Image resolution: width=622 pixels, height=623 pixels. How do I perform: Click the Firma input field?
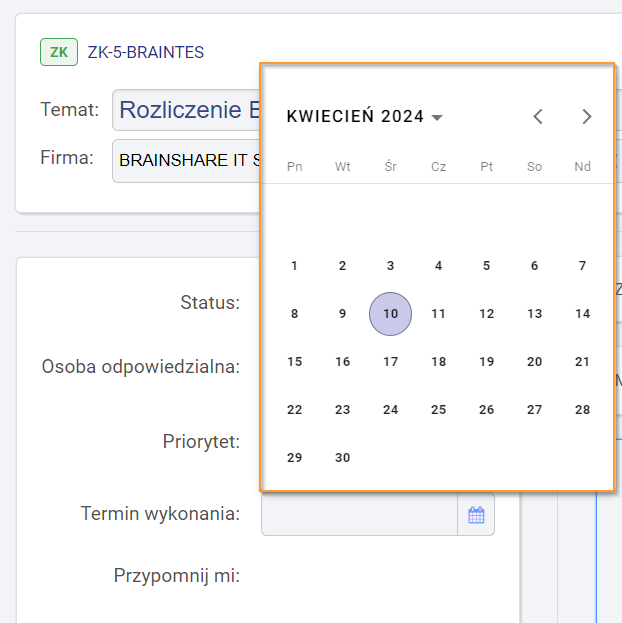pos(187,161)
